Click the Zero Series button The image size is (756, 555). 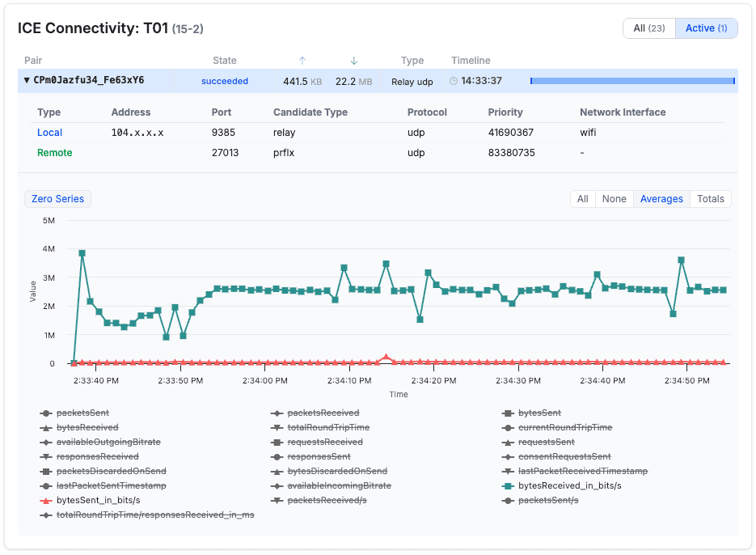(x=57, y=198)
